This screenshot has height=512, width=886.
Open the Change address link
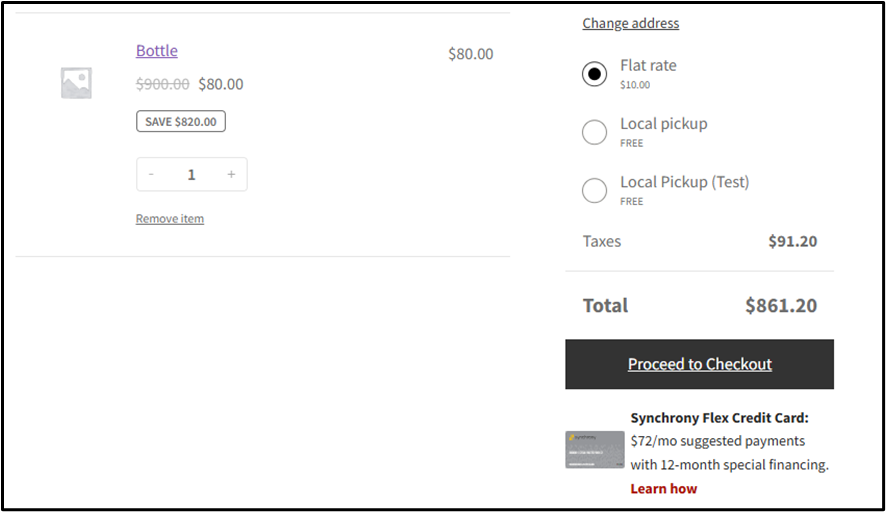pyautogui.click(x=630, y=23)
